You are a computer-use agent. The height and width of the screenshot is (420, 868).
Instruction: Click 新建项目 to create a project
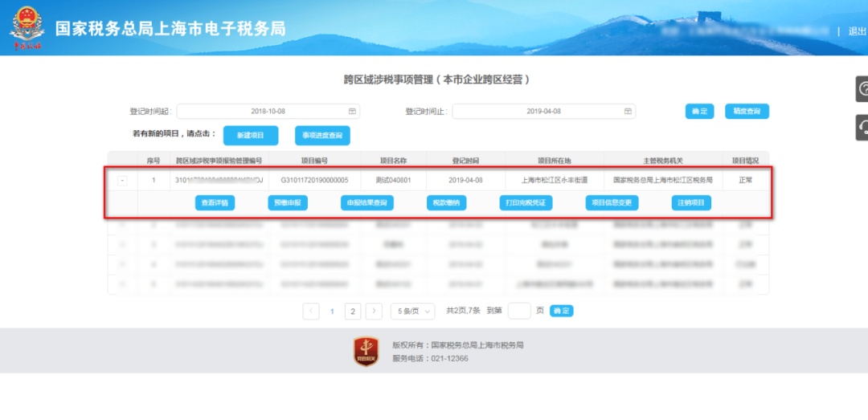[251, 136]
